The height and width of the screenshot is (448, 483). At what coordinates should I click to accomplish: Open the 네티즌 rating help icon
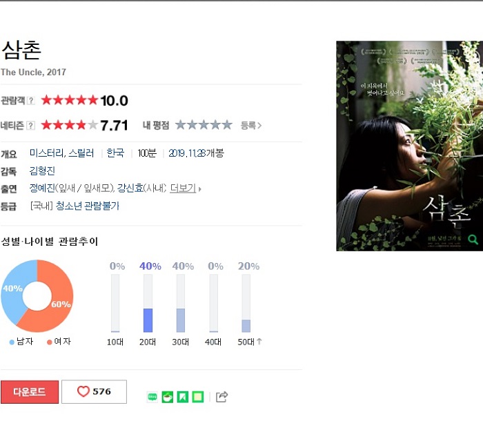(31, 126)
